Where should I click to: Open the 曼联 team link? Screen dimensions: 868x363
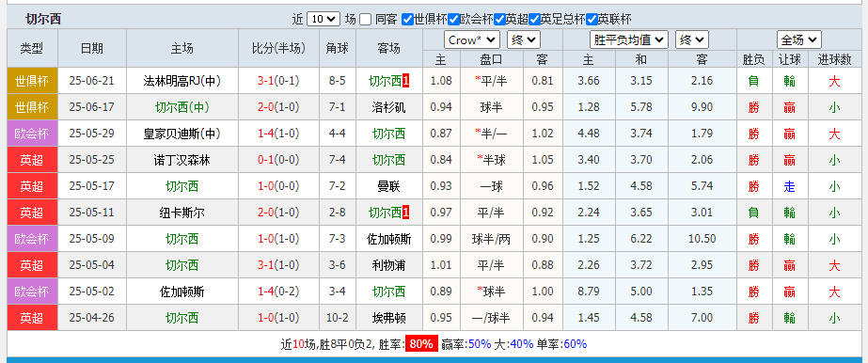pos(388,186)
